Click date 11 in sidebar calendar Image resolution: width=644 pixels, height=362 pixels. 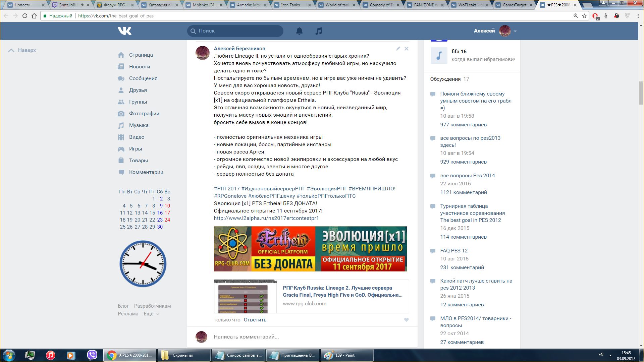click(122, 213)
